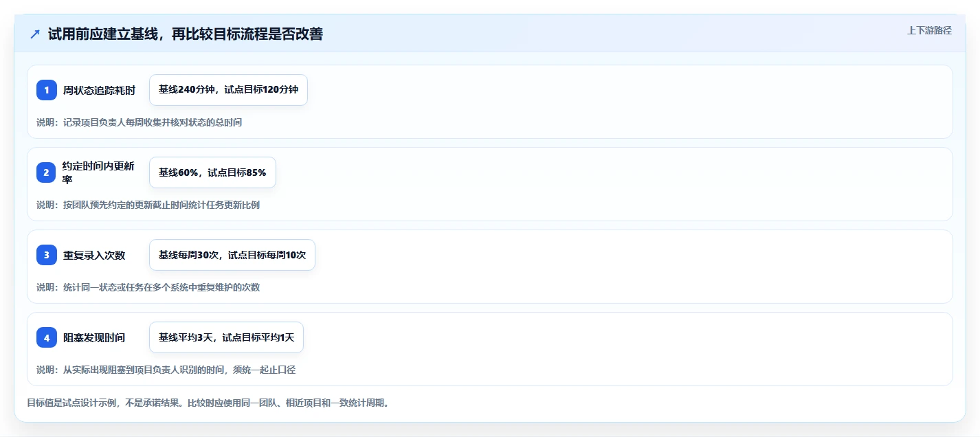The image size is (980, 437).
Task: Select the 阻塞发现时间 metric title
Action: [94, 337]
